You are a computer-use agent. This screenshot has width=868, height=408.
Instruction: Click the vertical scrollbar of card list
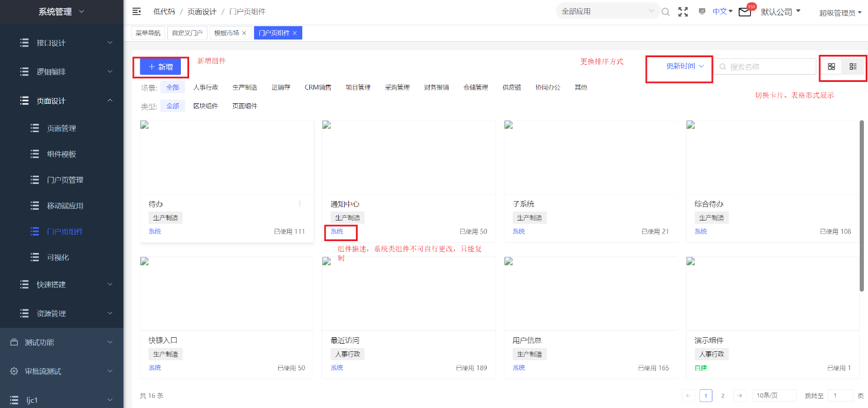point(862,206)
